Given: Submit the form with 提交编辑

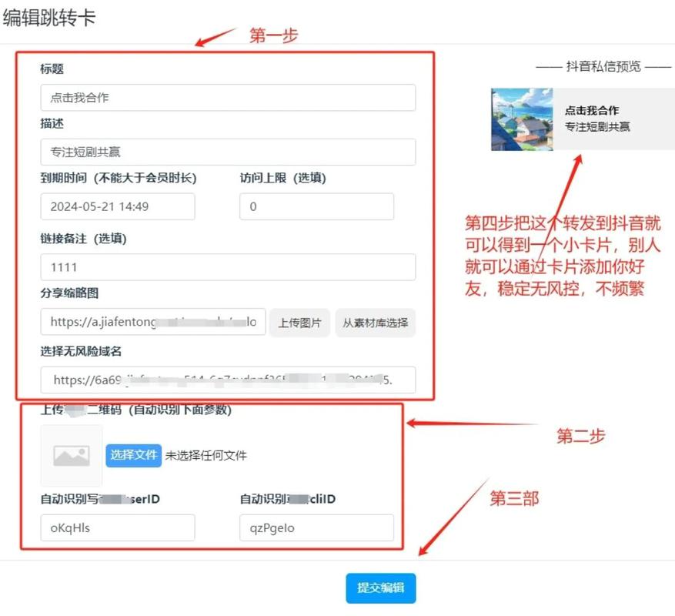Looking at the screenshot, I should pyautogui.click(x=380, y=588).
